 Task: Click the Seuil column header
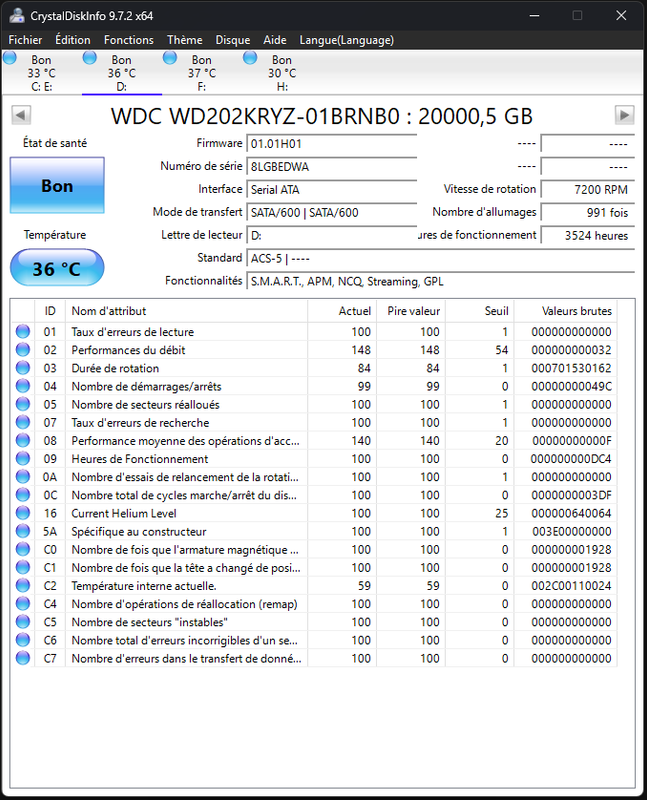click(x=480, y=311)
